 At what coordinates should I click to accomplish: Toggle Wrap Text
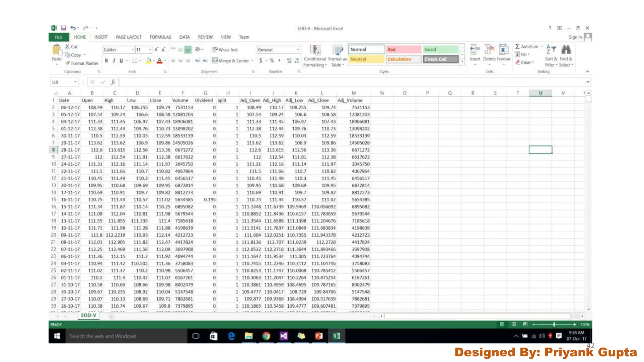[225, 50]
